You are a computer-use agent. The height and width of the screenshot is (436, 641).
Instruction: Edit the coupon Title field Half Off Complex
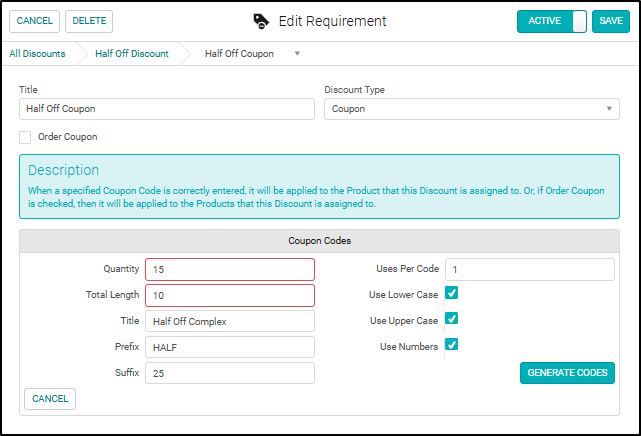230,321
